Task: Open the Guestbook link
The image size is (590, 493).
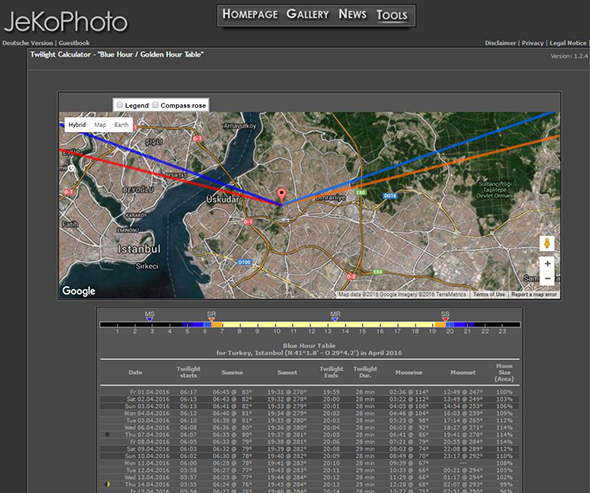Action: [x=74, y=43]
